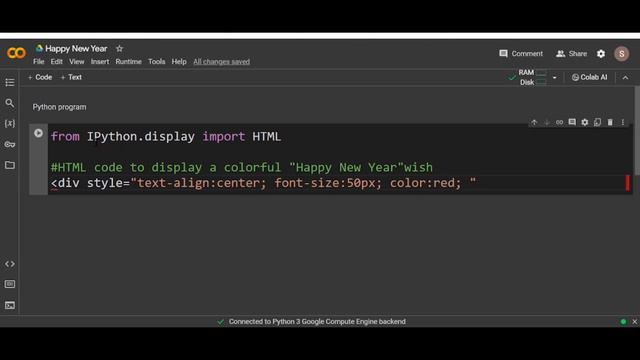Image resolution: width=640 pixels, height=360 pixels.
Task: Add a new Text cell
Action: pyautogui.click(x=71, y=77)
